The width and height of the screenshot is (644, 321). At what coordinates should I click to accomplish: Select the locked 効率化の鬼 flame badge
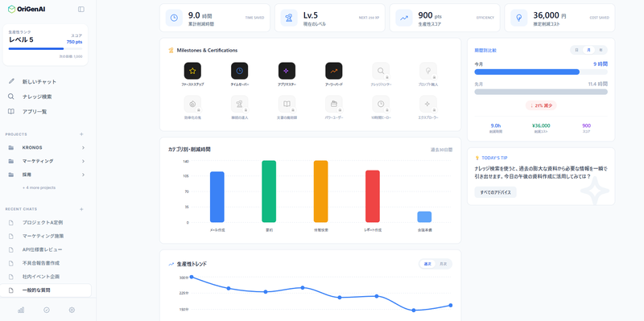tap(192, 104)
